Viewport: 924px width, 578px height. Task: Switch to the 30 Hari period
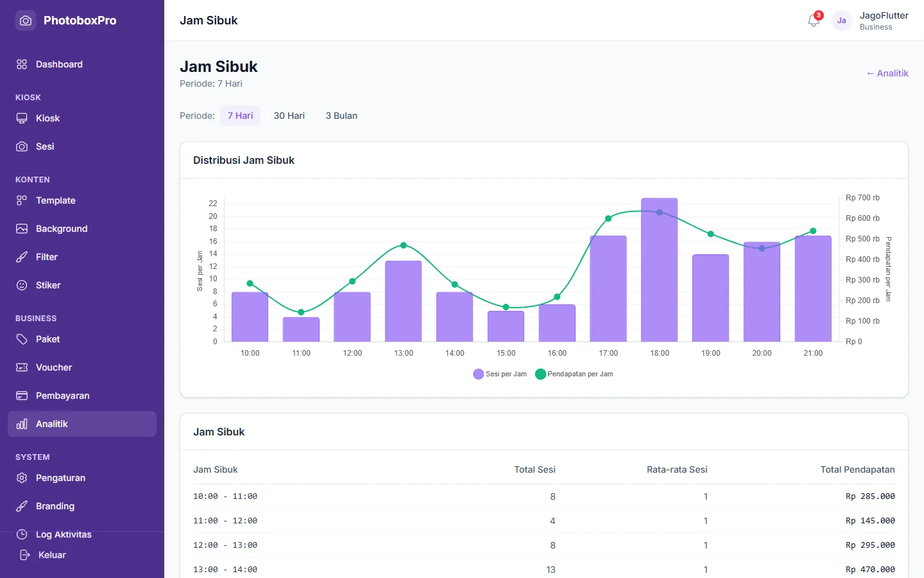[289, 116]
